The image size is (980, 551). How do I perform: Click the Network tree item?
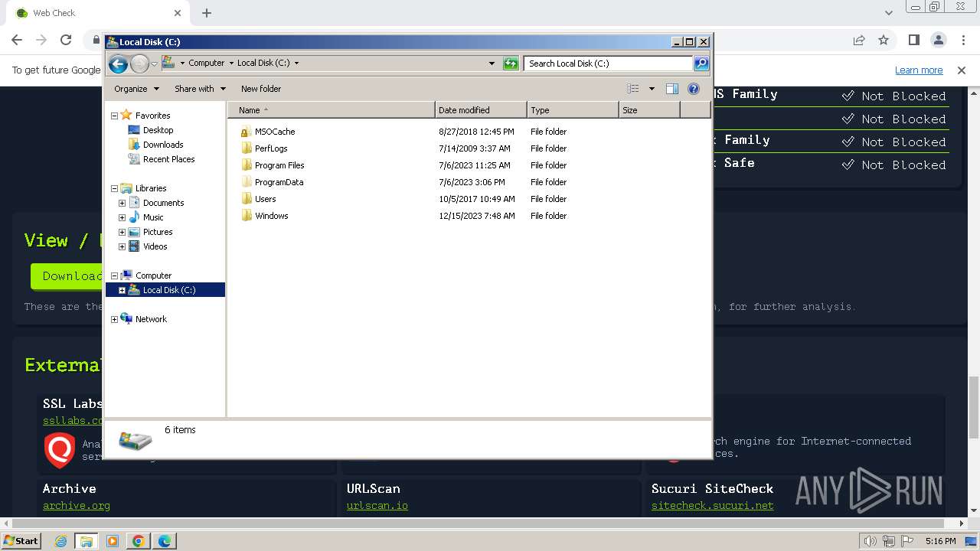coord(151,319)
